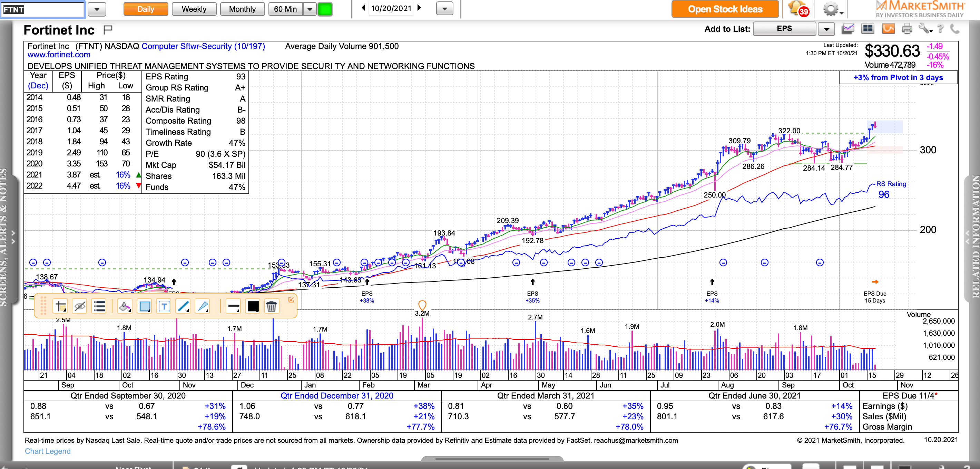Select the line drawing tool
Image resolution: width=980 pixels, height=469 pixels.
(x=183, y=306)
